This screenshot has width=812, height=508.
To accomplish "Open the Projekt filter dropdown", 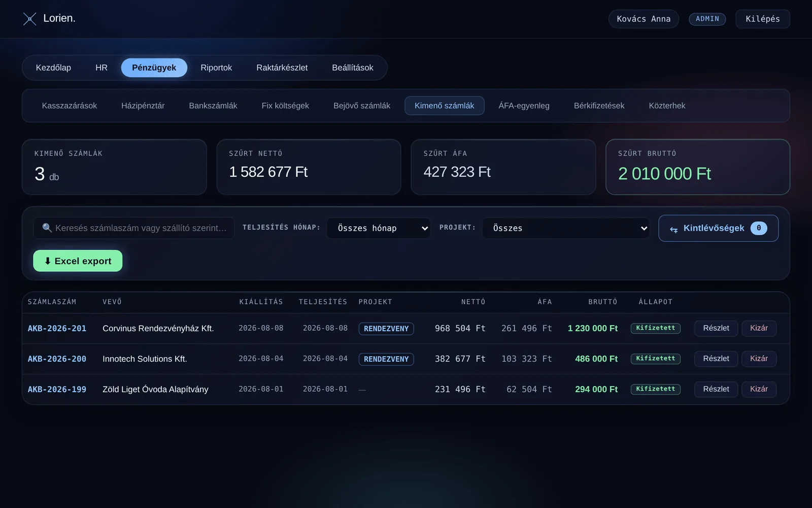I will (x=566, y=228).
